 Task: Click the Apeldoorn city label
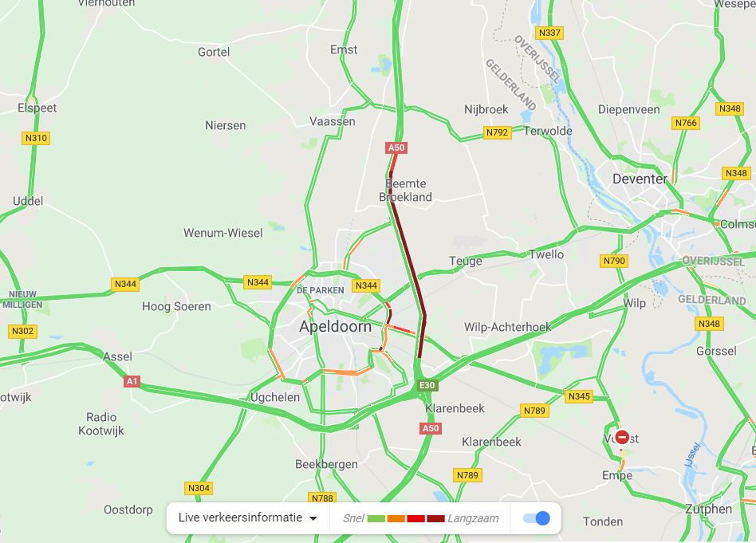pyautogui.click(x=335, y=326)
